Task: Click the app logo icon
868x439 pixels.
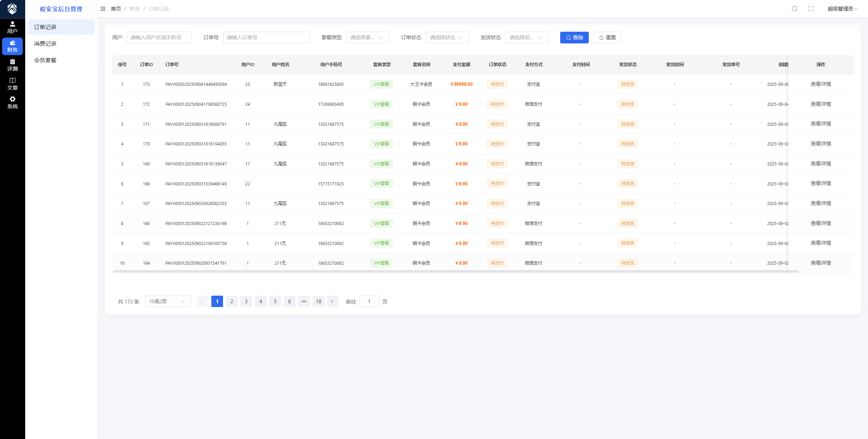Action: click(12, 9)
